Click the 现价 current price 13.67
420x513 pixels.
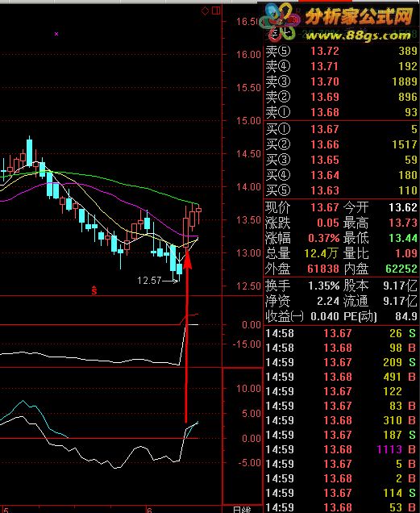click(x=325, y=207)
